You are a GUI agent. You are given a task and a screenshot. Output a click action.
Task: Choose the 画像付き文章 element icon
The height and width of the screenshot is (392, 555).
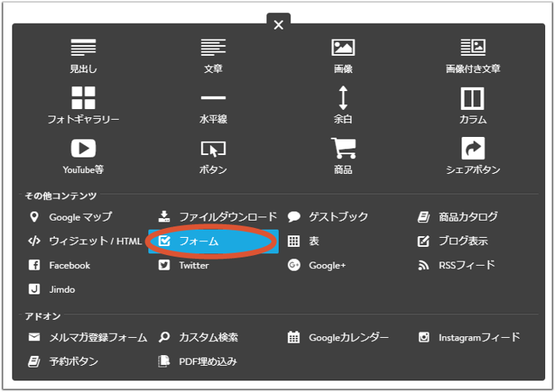473,48
